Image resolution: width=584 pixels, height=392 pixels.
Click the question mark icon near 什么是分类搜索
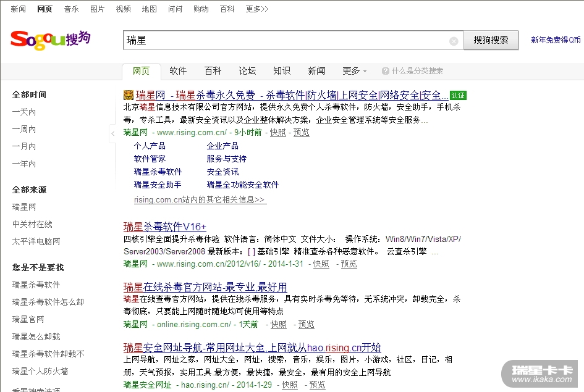pyautogui.click(x=386, y=71)
